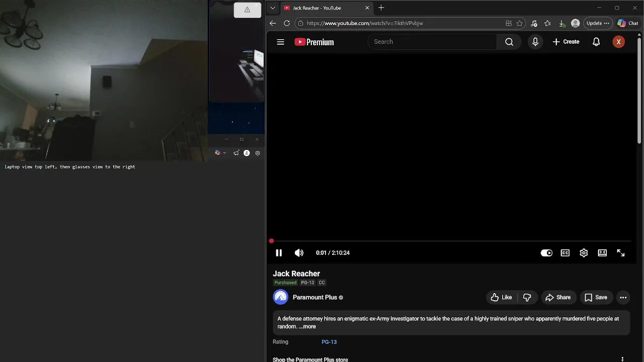
Task: Open the browser media control icon
Action: coord(534,23)
